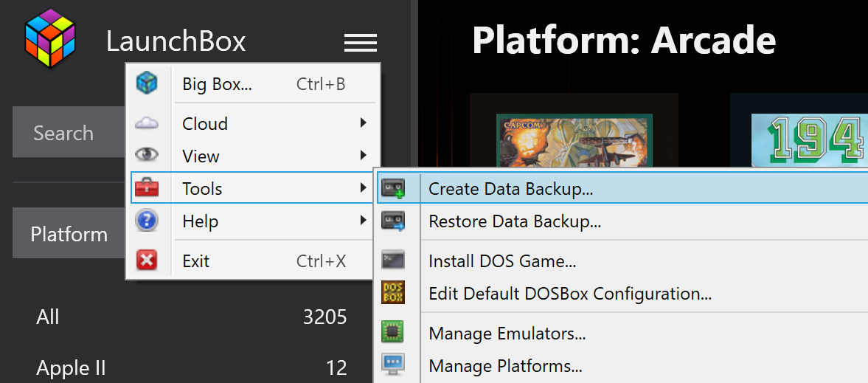Click the Manage Platforms monitor icon
The image size is (868, 383).
[x=393, y=365]
